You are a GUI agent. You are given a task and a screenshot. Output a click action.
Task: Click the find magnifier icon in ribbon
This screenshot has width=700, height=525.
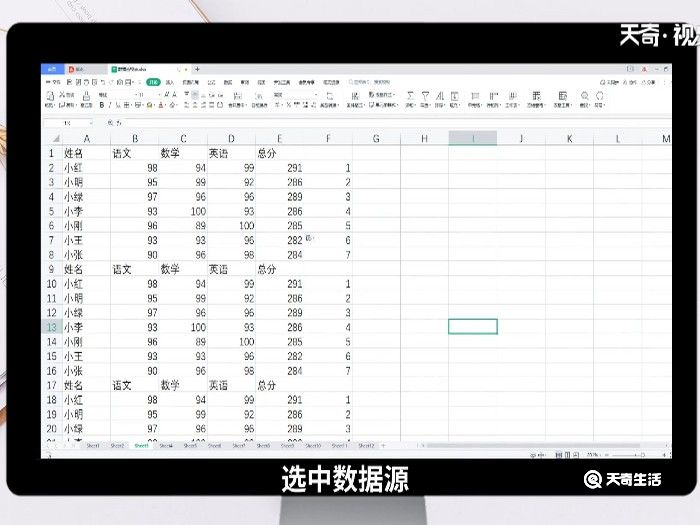pos(584,96)
